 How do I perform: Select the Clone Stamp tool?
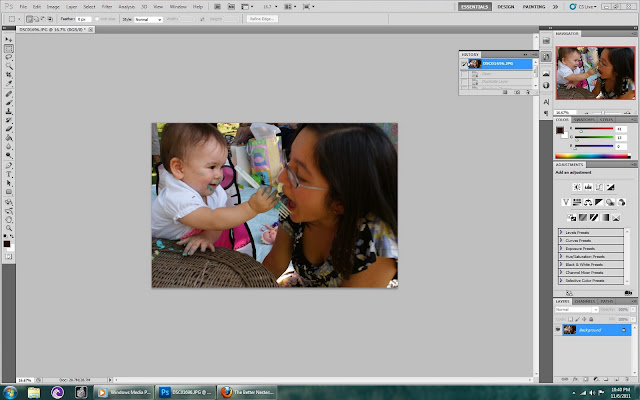[9, 111]
